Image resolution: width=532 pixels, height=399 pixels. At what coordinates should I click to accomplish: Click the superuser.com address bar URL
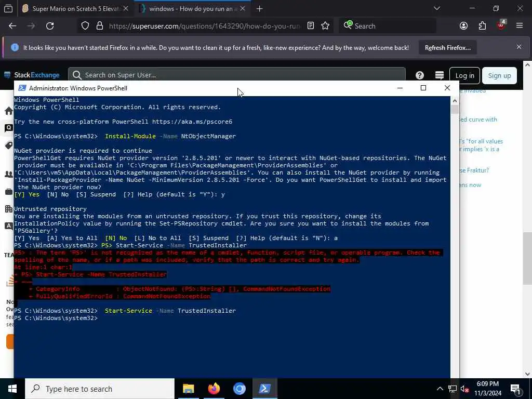click(x=205, y=26)
